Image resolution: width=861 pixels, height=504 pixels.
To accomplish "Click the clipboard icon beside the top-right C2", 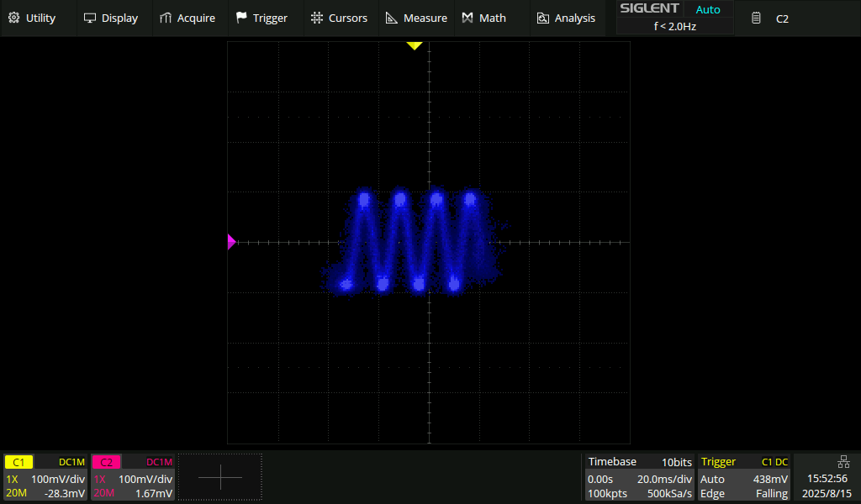I will click(757, 18).
